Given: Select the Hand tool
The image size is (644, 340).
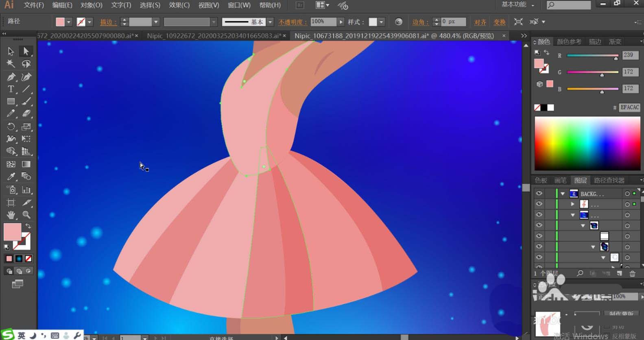Looking at the screenshot, I should (x=11, y=215).
